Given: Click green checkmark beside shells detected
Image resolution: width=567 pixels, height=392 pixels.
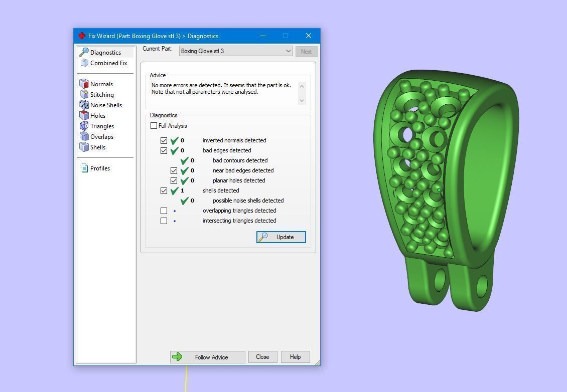Looking at the screenshot, I should pyautogui.click(x=175, y=190).
